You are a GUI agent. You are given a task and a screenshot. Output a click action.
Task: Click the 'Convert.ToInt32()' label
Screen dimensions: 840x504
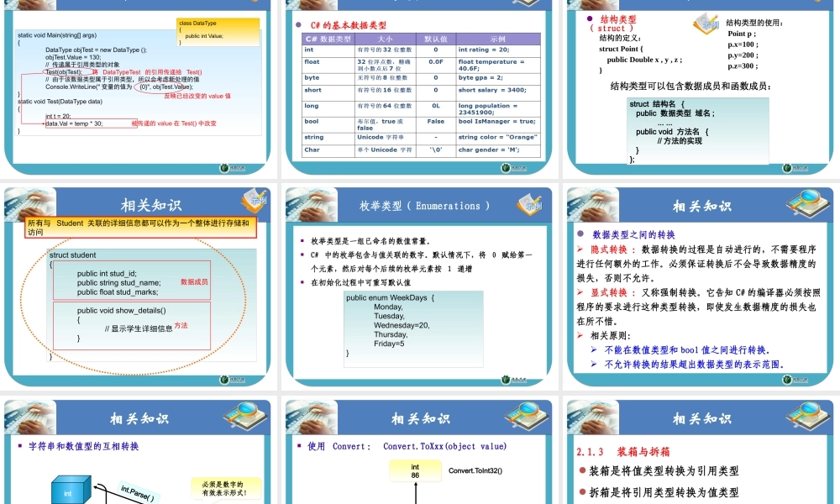pos(475,470)
